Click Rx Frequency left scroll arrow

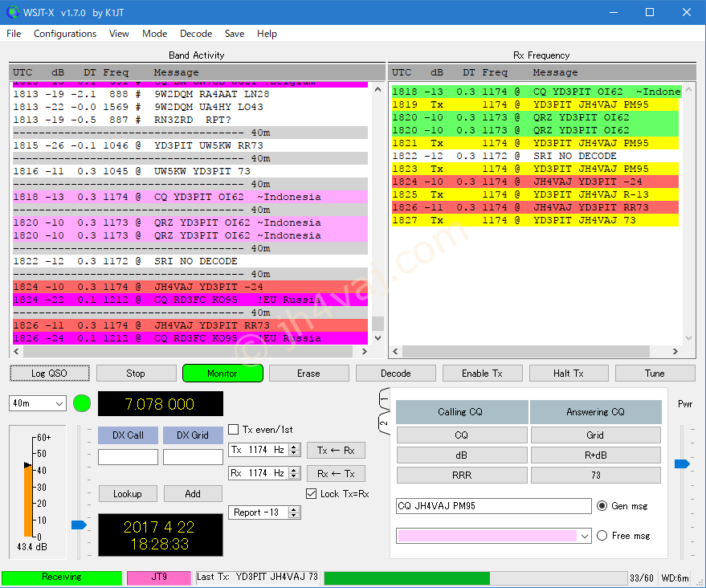tap(395, 351)
